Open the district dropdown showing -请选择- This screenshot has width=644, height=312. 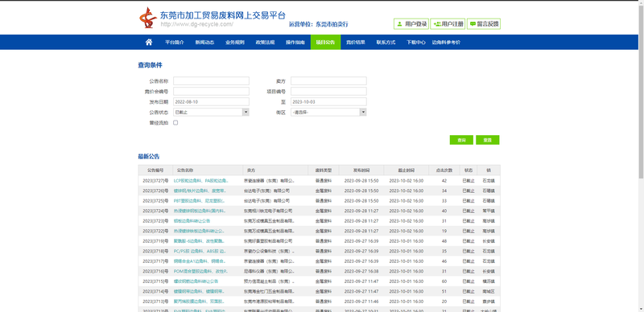pyautogui.click(x=328, y=112)
